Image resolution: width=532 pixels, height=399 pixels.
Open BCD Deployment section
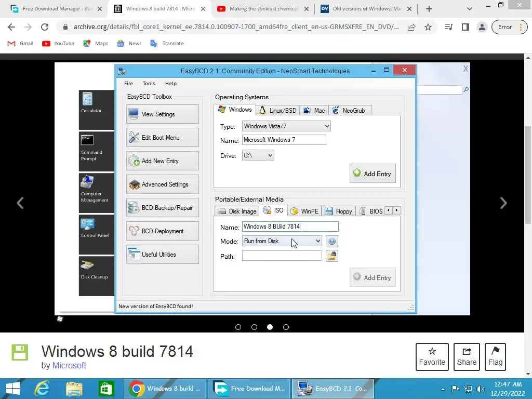163,231
